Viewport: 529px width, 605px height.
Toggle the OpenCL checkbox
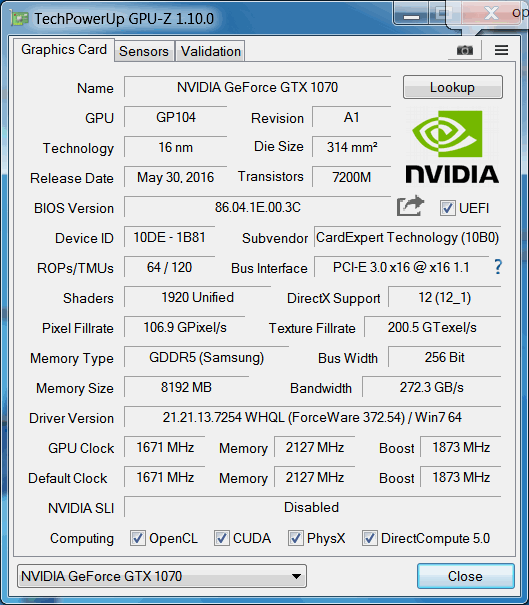point(138,538)
